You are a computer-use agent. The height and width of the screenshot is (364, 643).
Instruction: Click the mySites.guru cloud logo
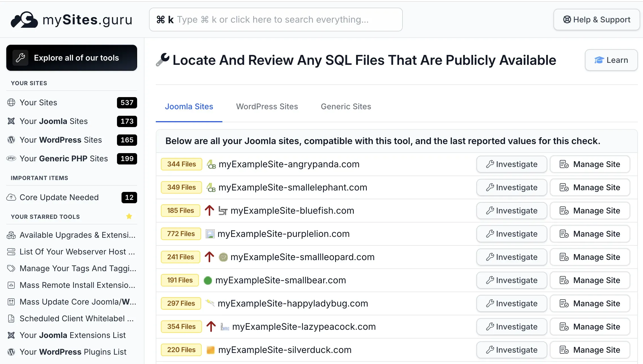tap(24, 19)
